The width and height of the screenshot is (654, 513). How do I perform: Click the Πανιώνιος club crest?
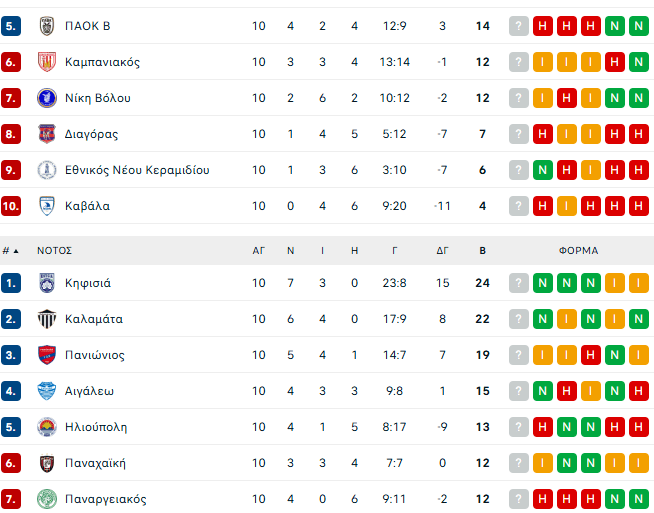(46, 355)
